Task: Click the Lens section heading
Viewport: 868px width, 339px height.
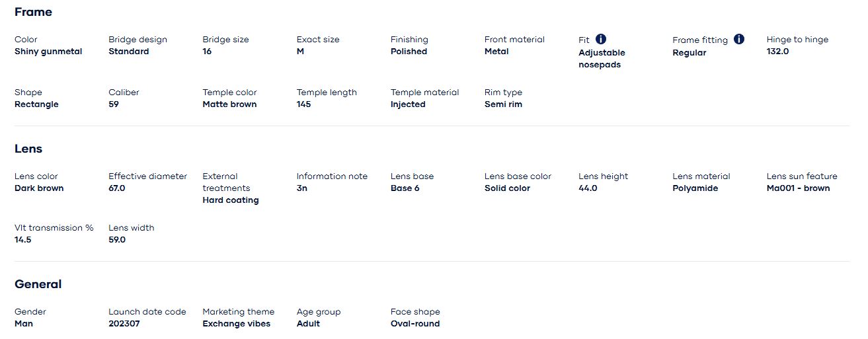Action: point(28,149)
